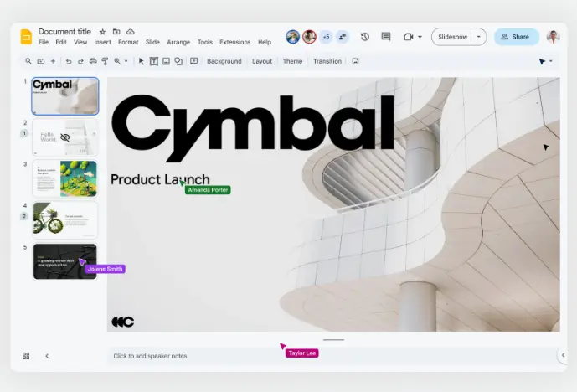Redo the last action
This screenshot has height=392, width=577.
[x=80, y=61]
